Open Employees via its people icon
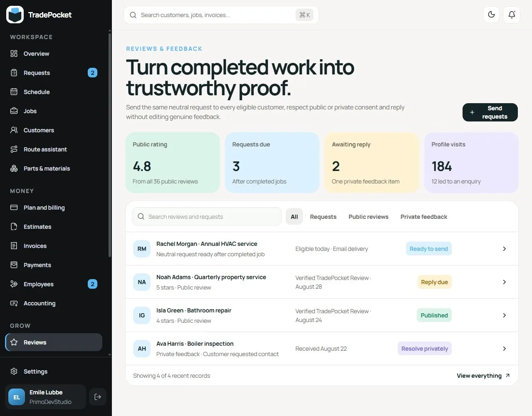This screenshot has width=532, height=416. pyautogui.click(x=14, y=284)
